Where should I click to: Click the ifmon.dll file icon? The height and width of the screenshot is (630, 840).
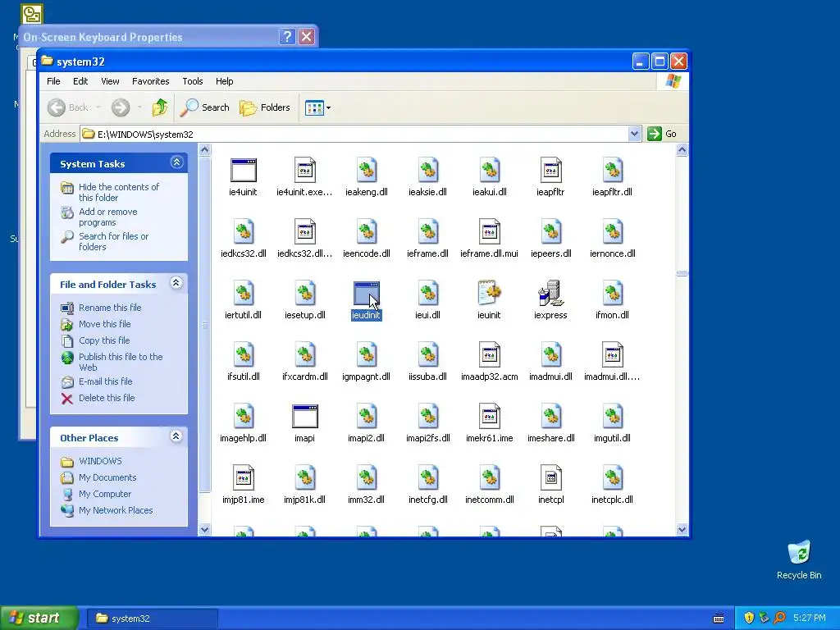click(612, 294)
